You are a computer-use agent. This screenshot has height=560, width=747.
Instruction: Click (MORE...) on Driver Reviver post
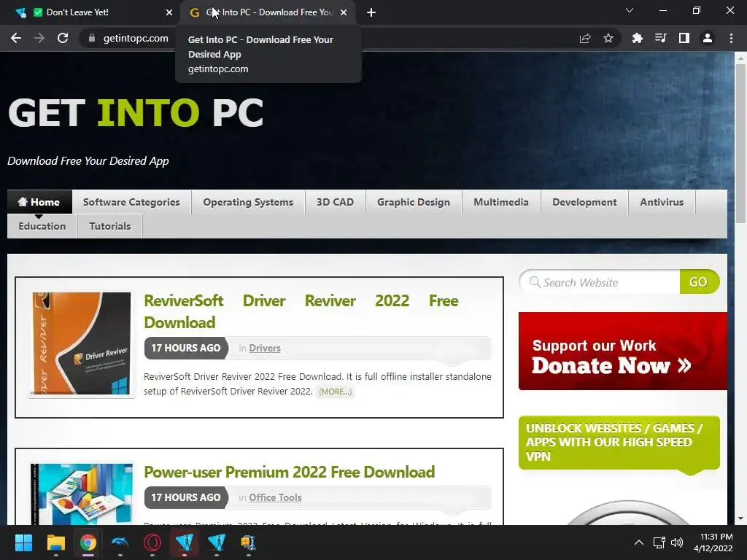[x=336, y=392]
